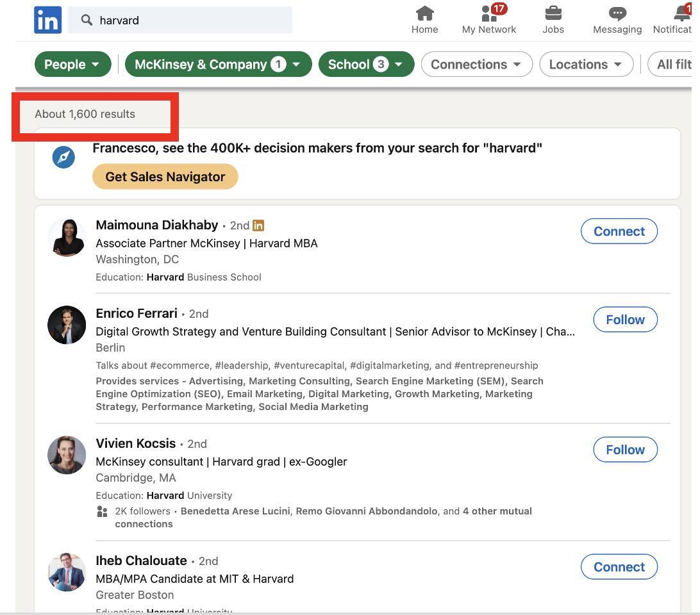Viewport: 700px width, 615px height.
Task: Follow Enrico Ferrari
Action: 626,320
